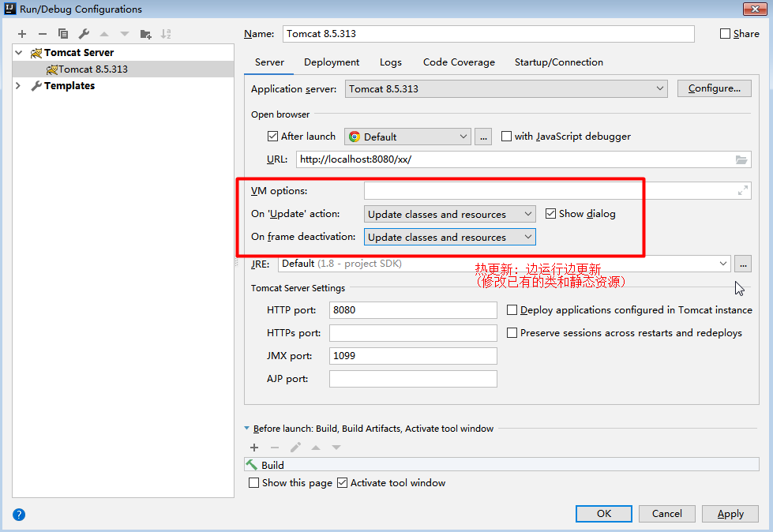Image resolution: width=773 pixels, height=532 pixels.
Task: Uncheck the After launch checkbox
Action: 272,136
